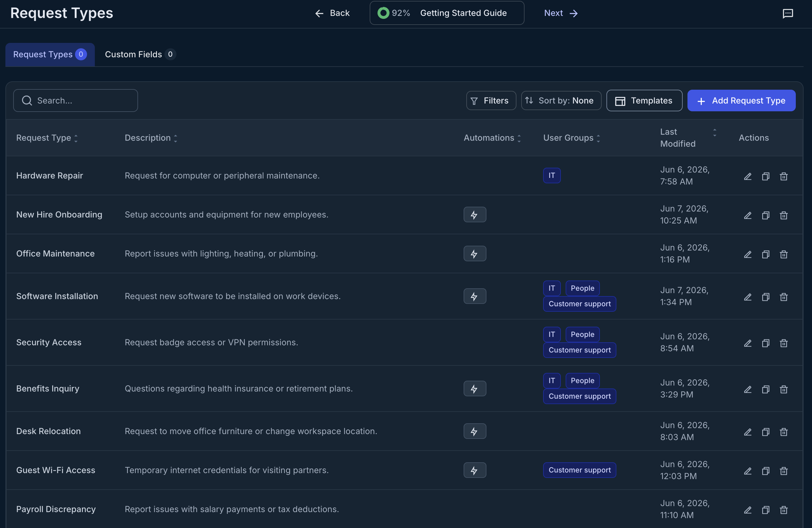Image resolution: width=812 pixels, height=528 pixels.
Task: Go to Next guide step
Action: point(561,13)
